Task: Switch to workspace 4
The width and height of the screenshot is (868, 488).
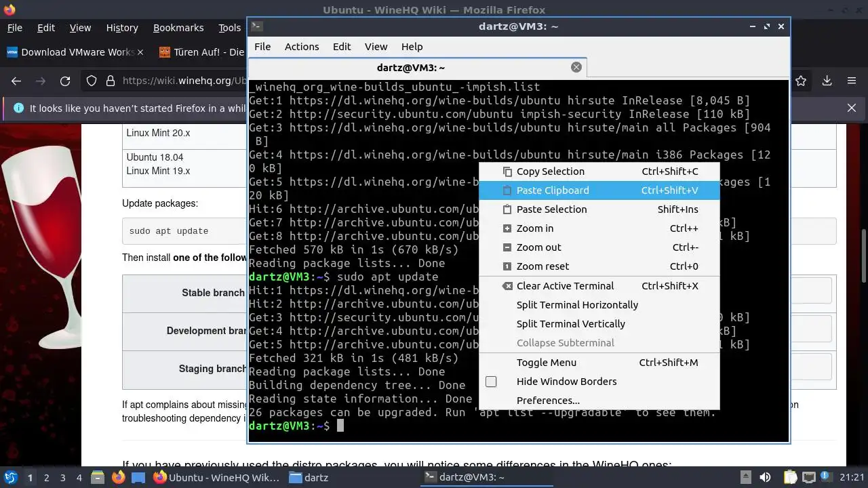Action: point(79,477)
